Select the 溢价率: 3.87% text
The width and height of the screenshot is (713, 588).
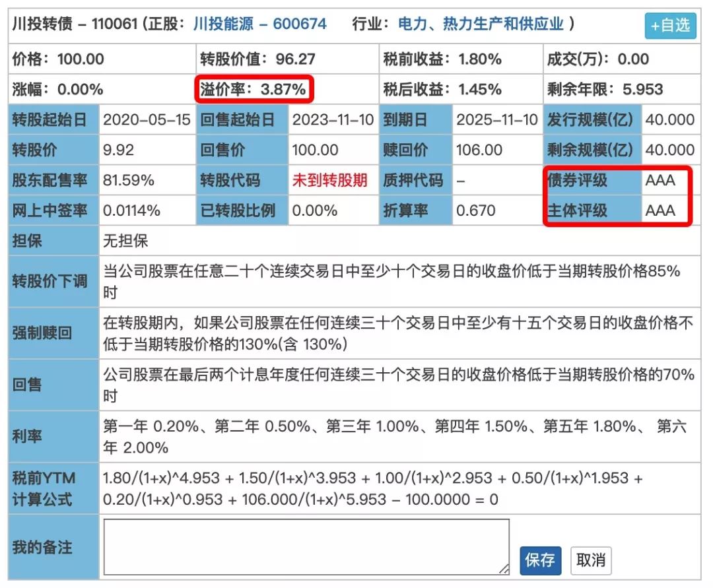click(x=253, y=89)
